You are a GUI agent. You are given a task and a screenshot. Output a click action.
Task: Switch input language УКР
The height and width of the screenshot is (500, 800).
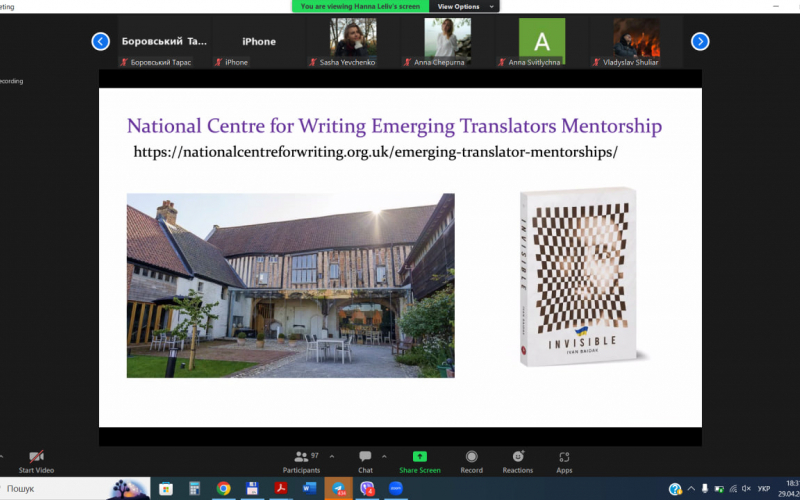coord(764,489)
